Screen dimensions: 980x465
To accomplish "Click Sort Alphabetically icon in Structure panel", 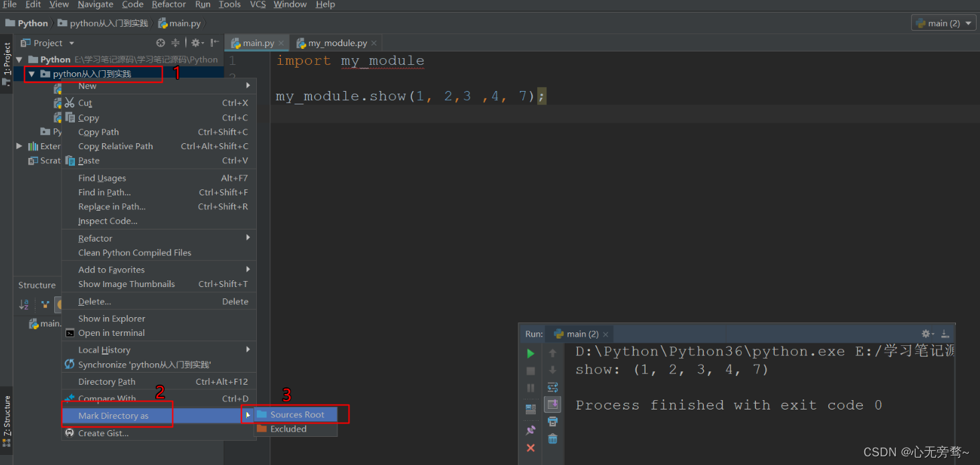I will tap(24, 304).
